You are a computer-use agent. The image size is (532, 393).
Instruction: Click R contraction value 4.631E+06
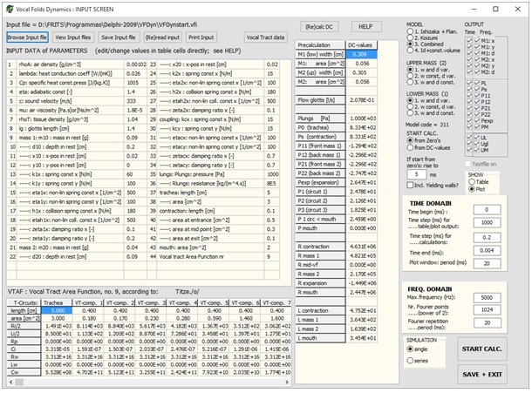point(361,247)
